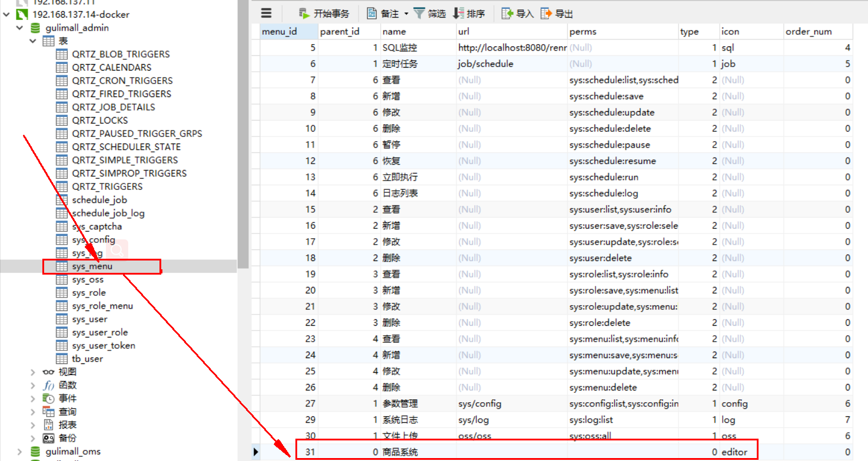
Task: Click the 备份 backup icon in the tree
Action: [49, 438]
